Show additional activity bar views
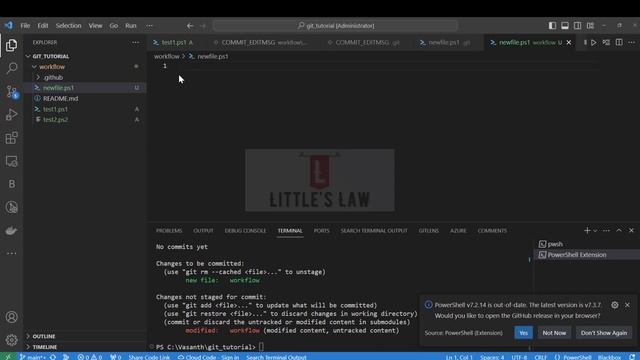The height and width of the screenshot is (360, 640). 11,253
